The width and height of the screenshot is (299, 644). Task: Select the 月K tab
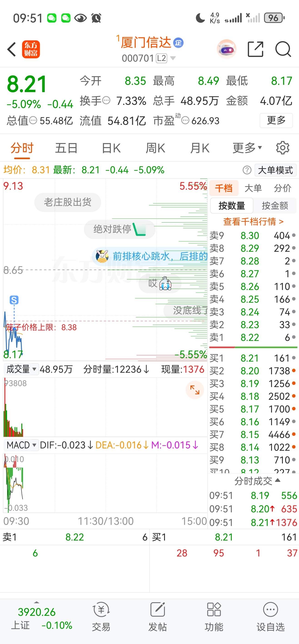click(199, 148)
